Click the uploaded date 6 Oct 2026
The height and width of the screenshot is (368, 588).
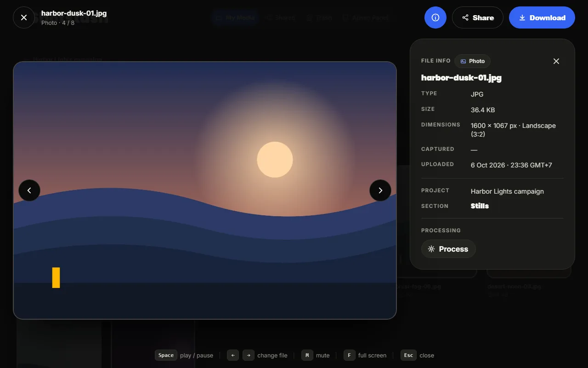point(511,165)
